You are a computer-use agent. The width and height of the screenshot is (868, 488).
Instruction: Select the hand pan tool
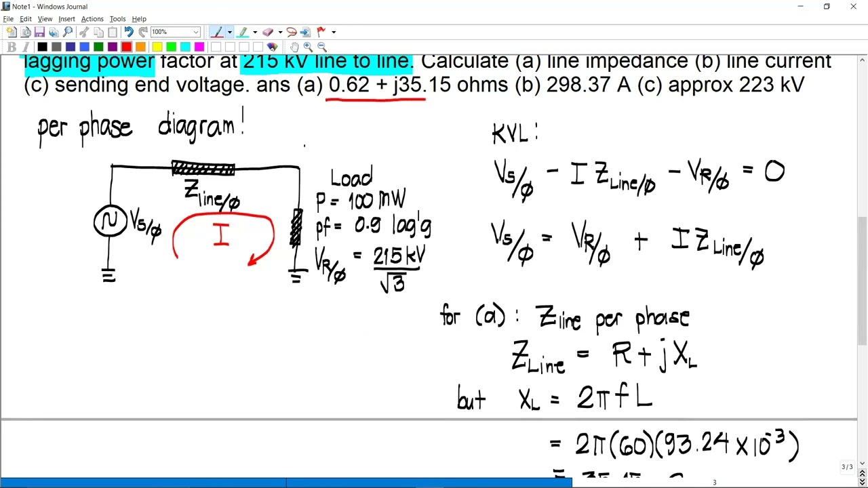tap(294, 47)
